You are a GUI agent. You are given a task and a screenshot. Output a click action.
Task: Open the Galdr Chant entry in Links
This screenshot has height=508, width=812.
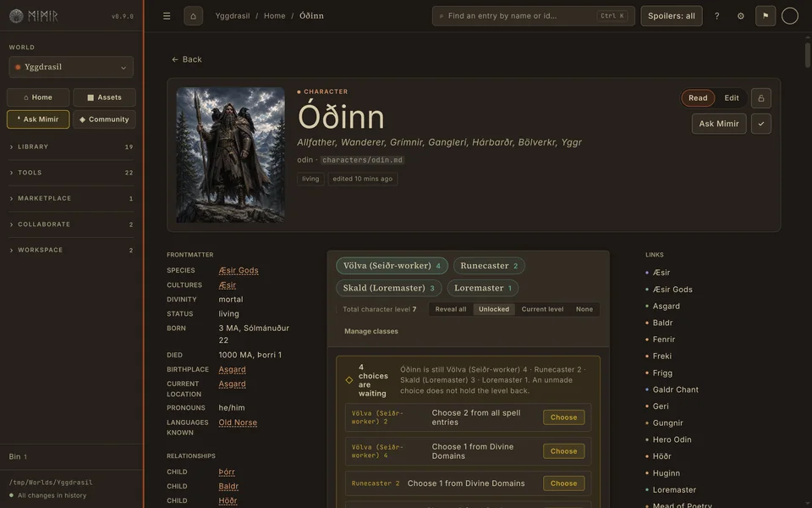click(x=675, y=389)
